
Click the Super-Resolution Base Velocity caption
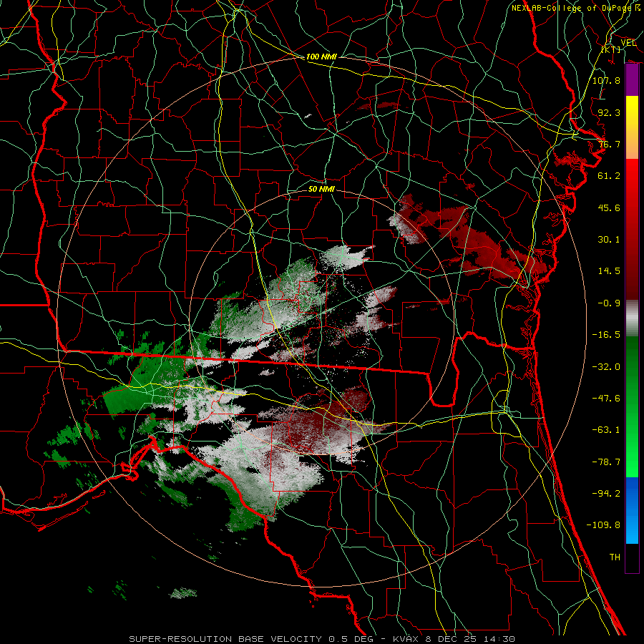click(321, 639)
